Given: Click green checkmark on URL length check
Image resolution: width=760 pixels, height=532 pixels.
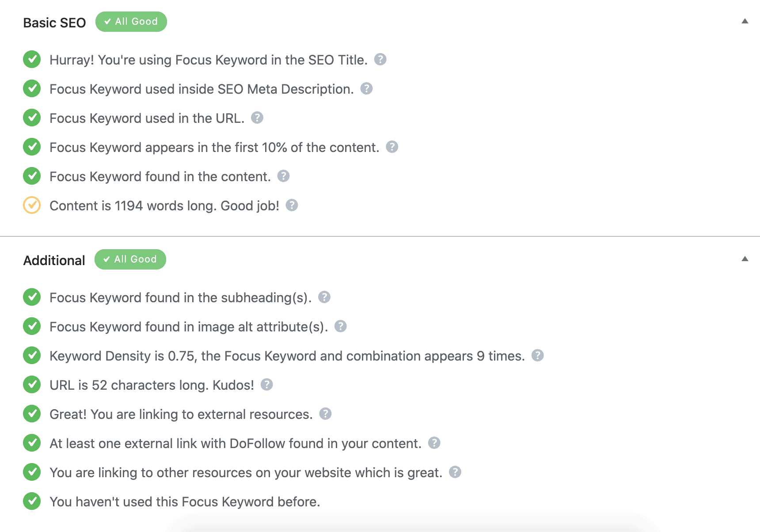Looking at the screenshot, I should [31, 385].
